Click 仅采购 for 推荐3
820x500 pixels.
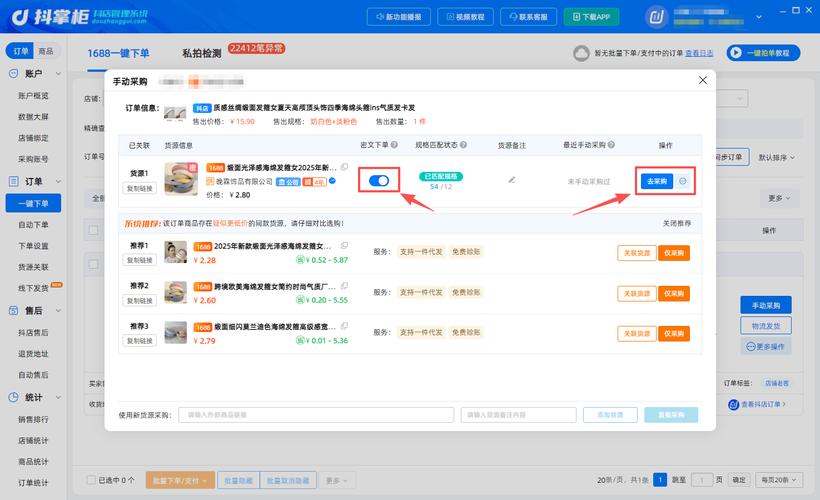[674, 334]
